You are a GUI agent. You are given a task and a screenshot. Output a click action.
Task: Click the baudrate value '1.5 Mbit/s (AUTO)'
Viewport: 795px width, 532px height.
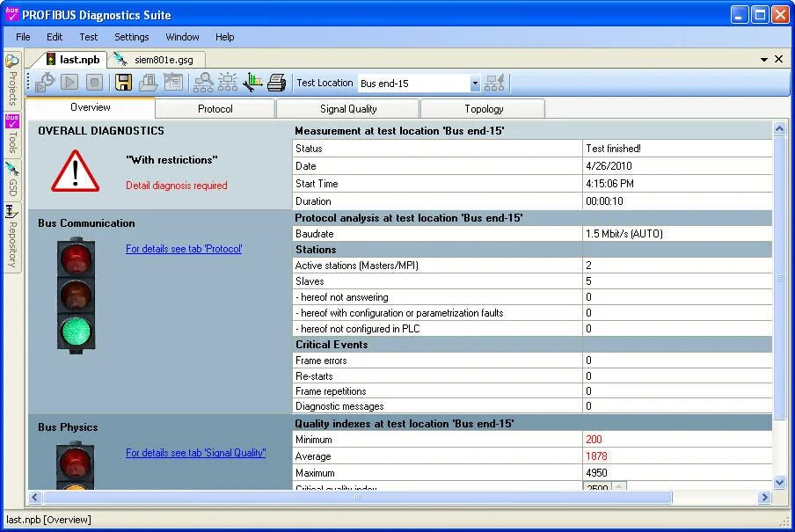pos(624,234)
